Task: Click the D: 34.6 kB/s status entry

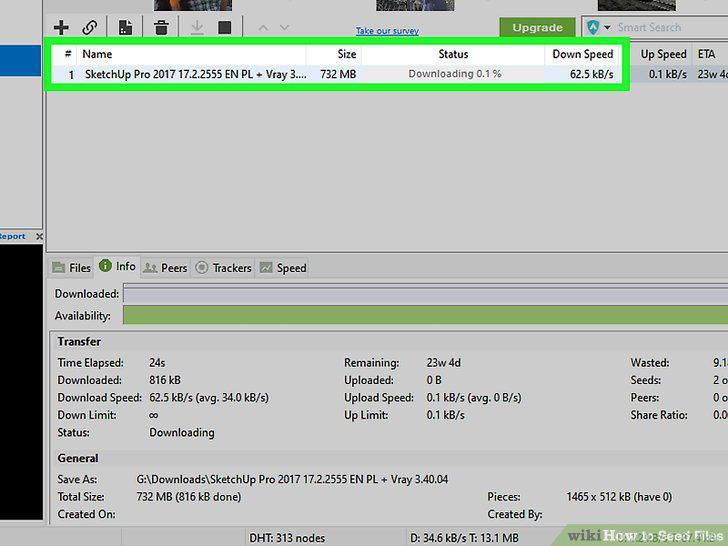Action: [464, 538]
